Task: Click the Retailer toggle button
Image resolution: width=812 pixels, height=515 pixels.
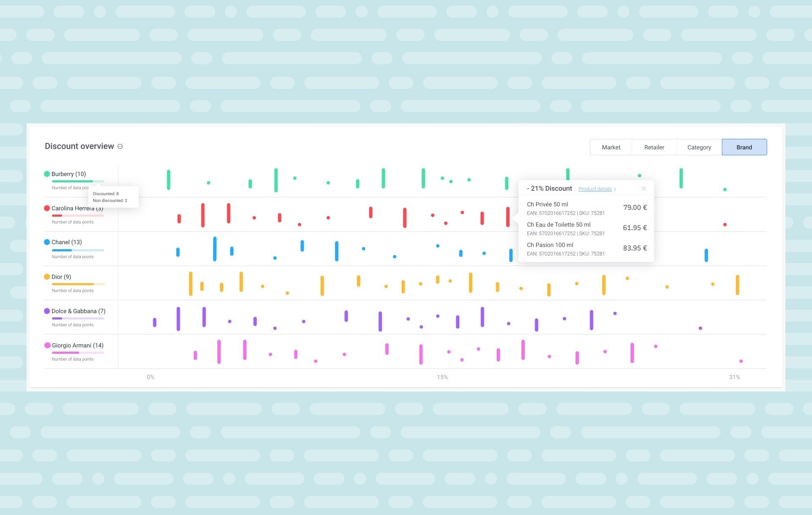Action: click(654, 147)
